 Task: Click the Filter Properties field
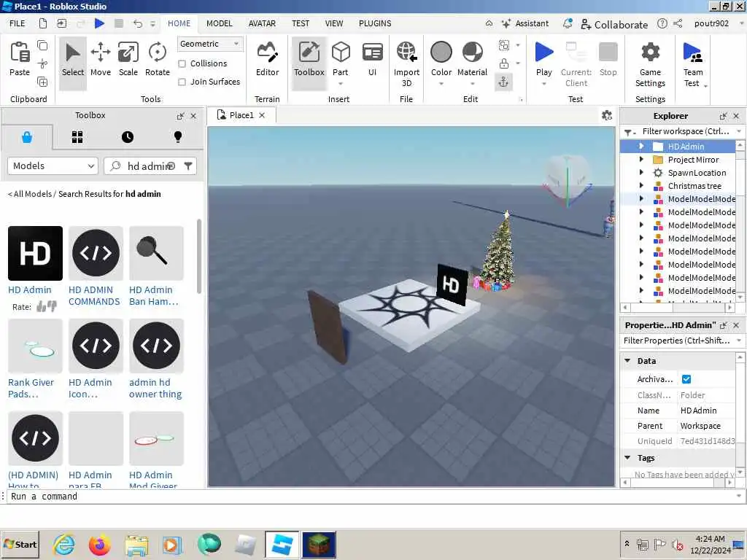677,341
